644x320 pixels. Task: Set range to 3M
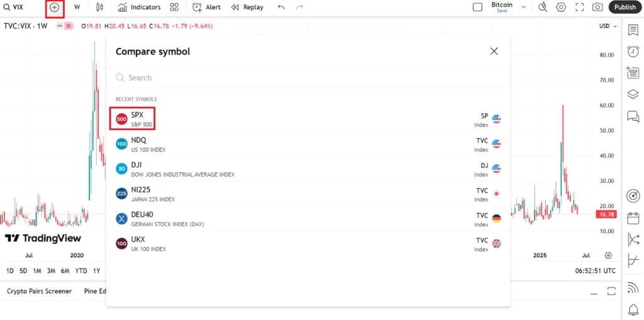(x=51, y=271)
